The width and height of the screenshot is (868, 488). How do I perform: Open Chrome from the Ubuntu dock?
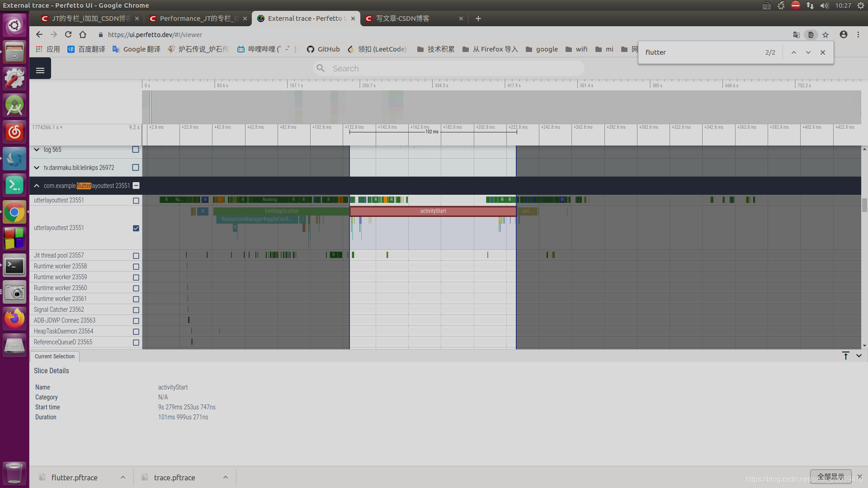tap(14, 212)
